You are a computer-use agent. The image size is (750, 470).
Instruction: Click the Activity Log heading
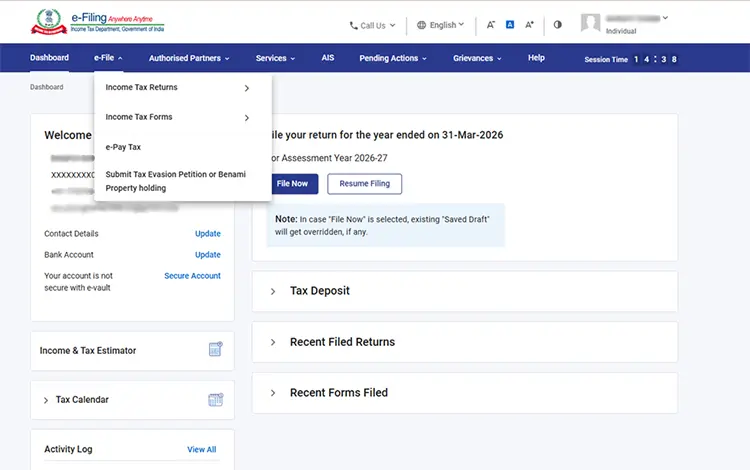point(68,449)
